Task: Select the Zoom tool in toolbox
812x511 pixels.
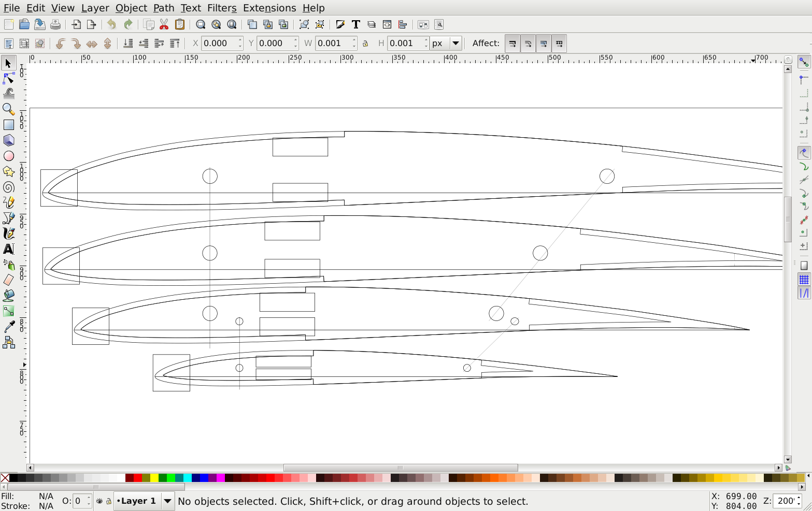Action: (8, 109)
